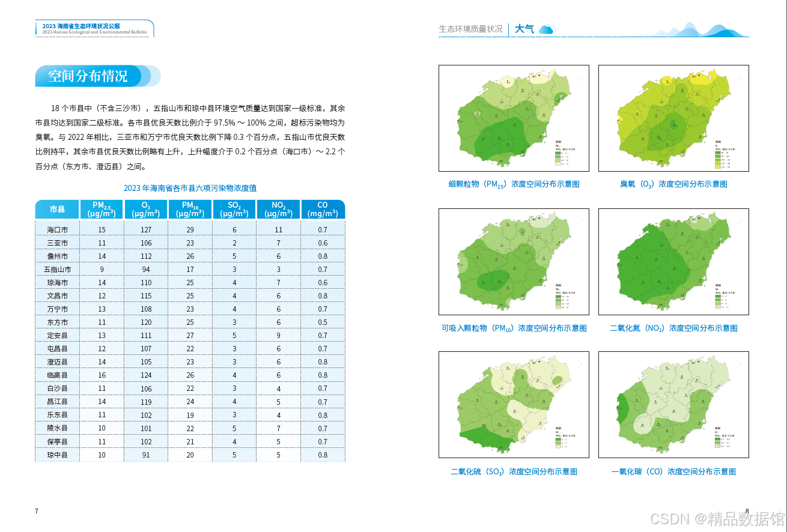
Task: Open the NO2 concentration distribution map
Action: point(673,262)
